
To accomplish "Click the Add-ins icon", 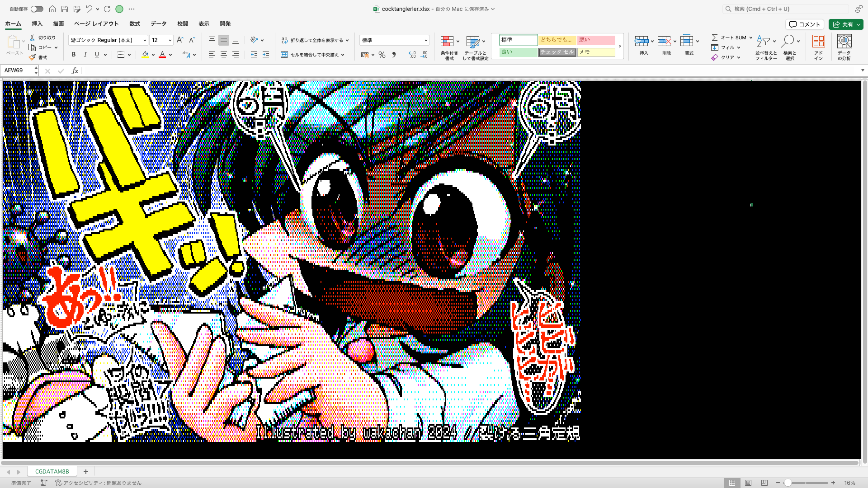I will 819,41.
